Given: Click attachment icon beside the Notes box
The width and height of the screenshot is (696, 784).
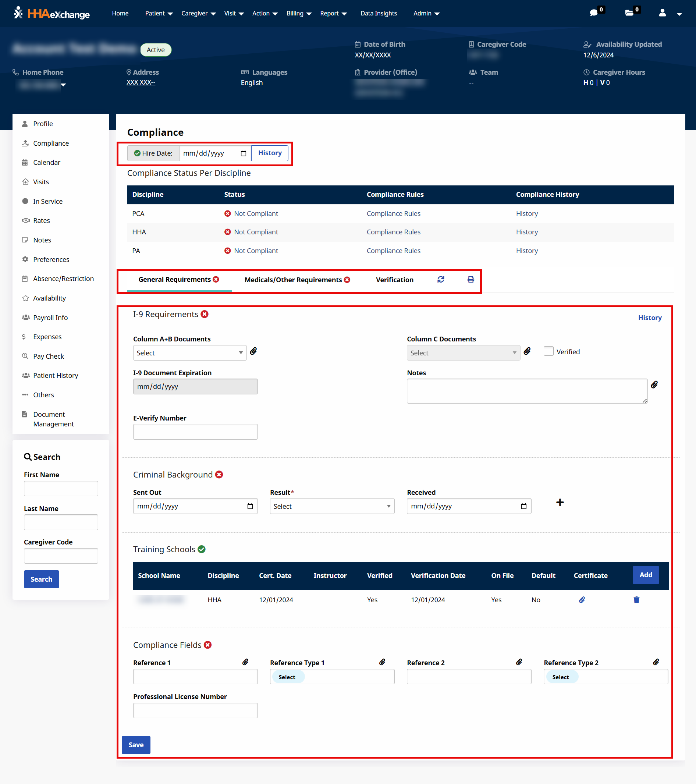Looking at the screenshot, I should coord(654,384).
